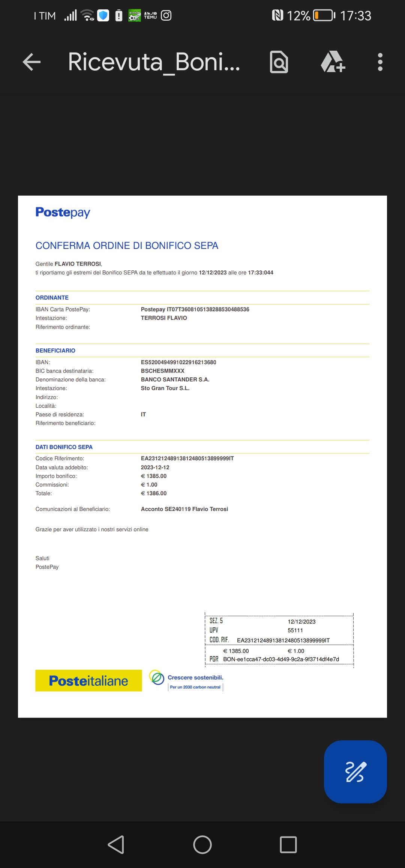Viewport: 405px width, 868px height.
Task: Tap Importo bonifico amount € 1385.00
Action: [x=154, y=476]
